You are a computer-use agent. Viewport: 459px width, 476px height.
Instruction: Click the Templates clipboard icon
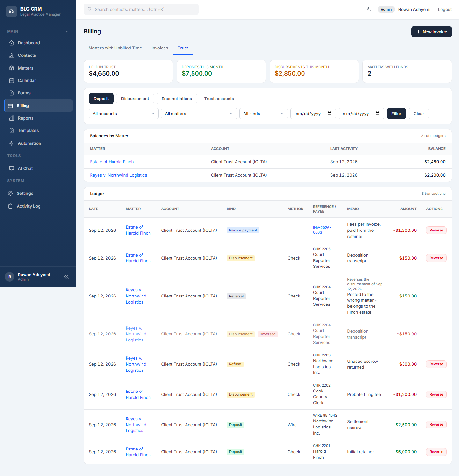(x=12, y=131)
